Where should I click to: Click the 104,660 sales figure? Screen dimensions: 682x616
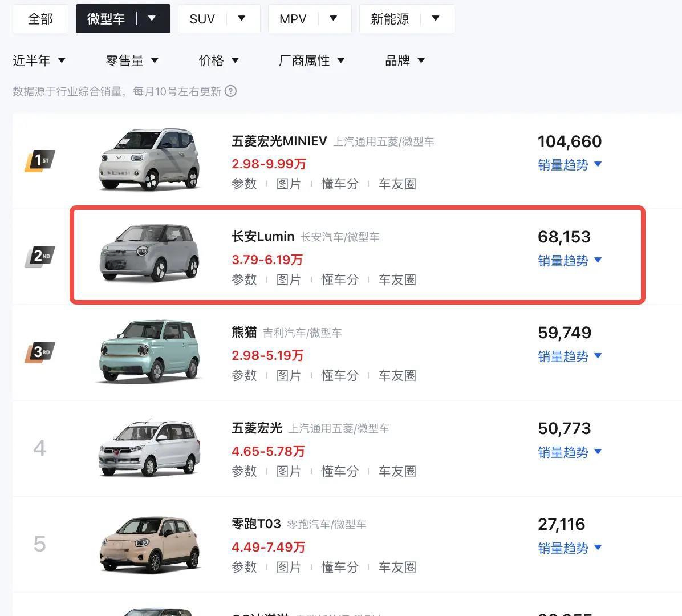(570, 141)
